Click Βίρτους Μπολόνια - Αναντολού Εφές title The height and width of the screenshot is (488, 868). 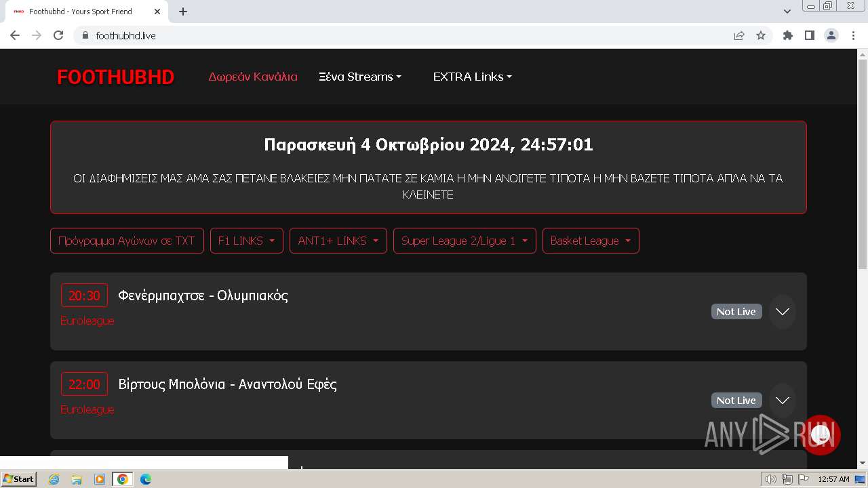(x=227, y=384)
